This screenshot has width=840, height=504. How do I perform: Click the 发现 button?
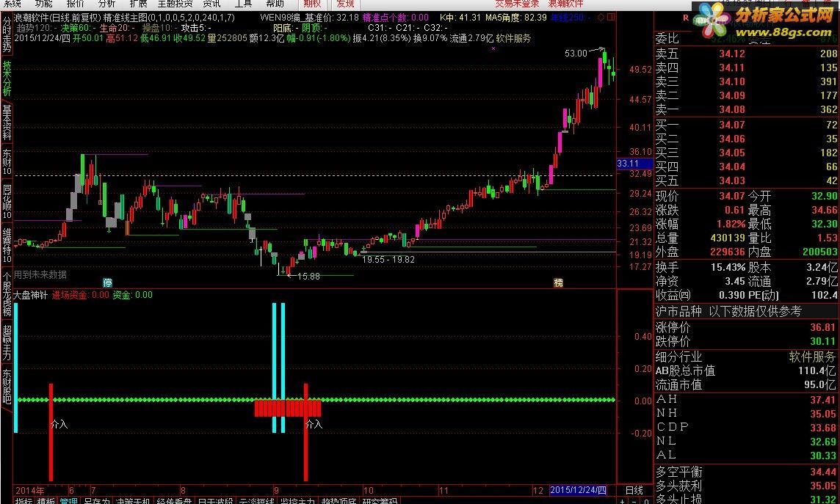346,4
